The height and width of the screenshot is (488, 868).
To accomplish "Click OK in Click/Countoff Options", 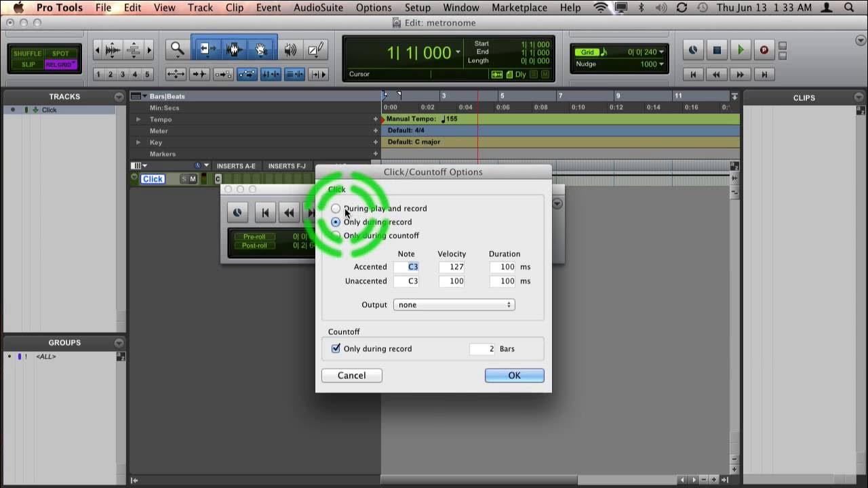I will pos(514,375).
